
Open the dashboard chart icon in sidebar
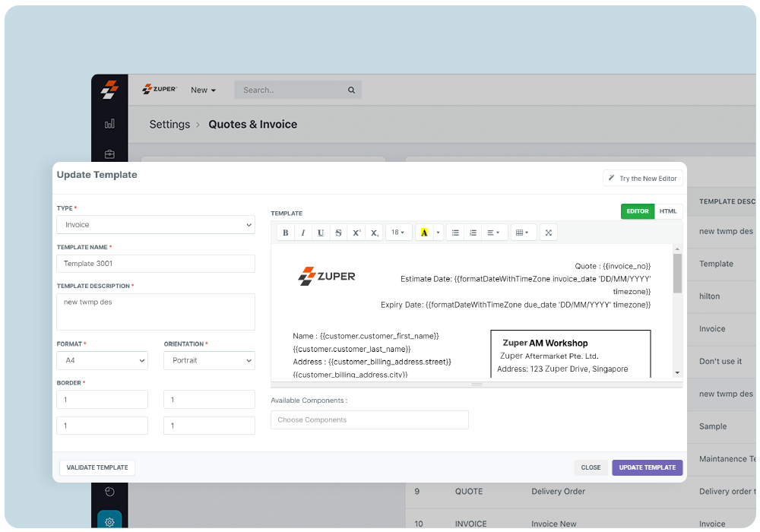coord(109,124)
